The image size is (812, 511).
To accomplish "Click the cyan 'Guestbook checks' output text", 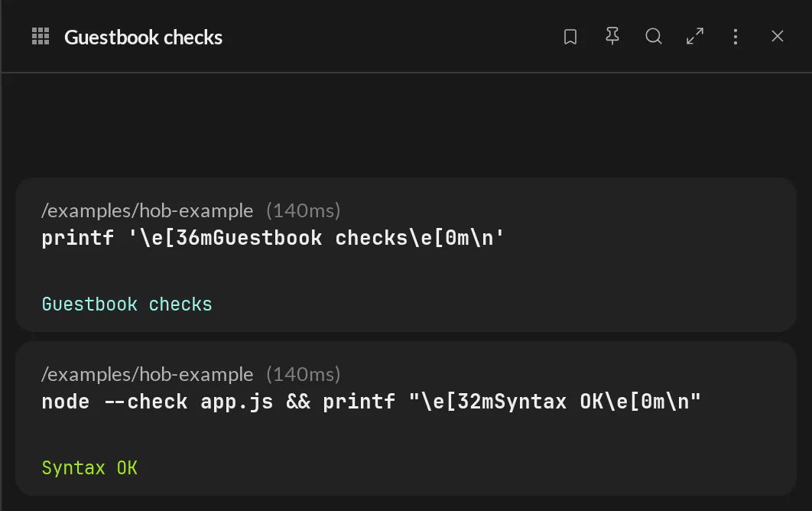I will click(127, 304).
